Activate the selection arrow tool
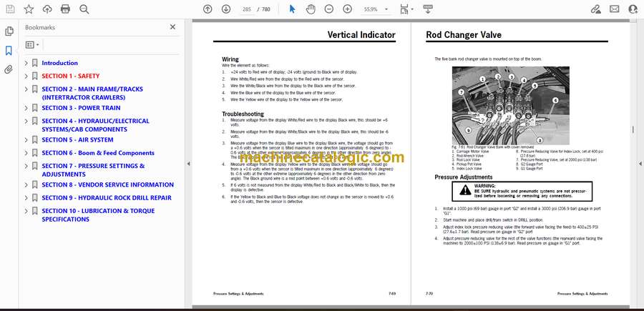Viewport: 644px width, 311px height. (292, 9)
